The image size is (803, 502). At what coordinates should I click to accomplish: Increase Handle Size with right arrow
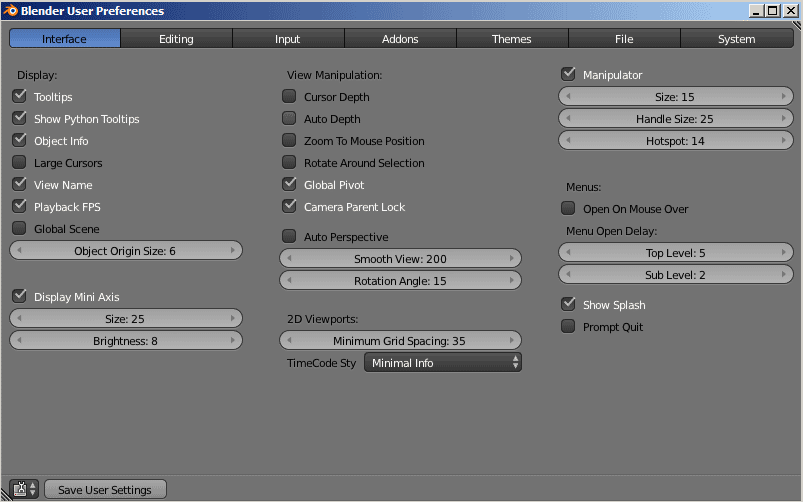(784, 119)
